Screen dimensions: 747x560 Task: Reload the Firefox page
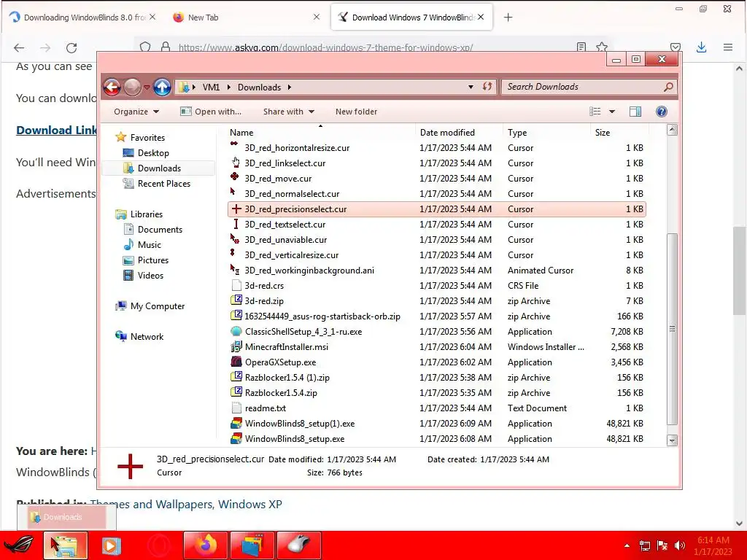pyautogui.click(x=71, y=47)
